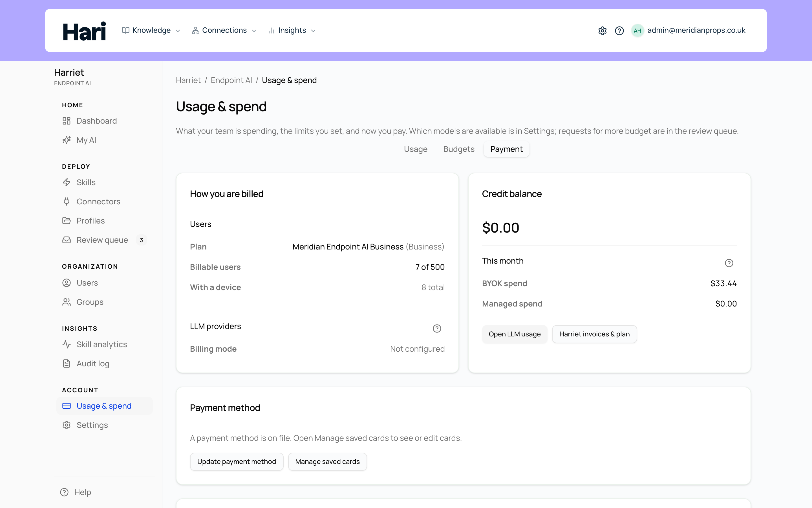Click Open LLM usage button
The image size is (812, 508).
[514, 334]
